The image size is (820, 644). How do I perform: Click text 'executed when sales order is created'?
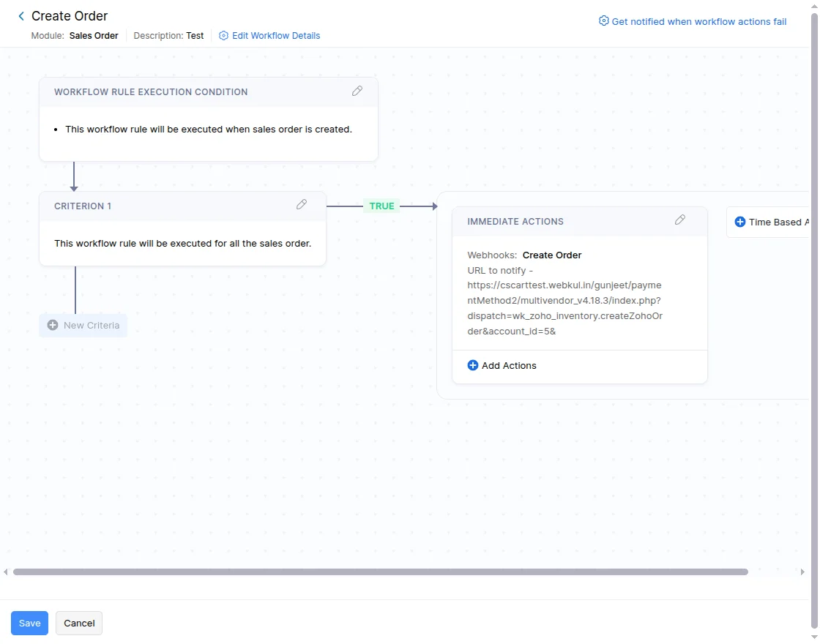pyautogui.click(x=265, y=129)
